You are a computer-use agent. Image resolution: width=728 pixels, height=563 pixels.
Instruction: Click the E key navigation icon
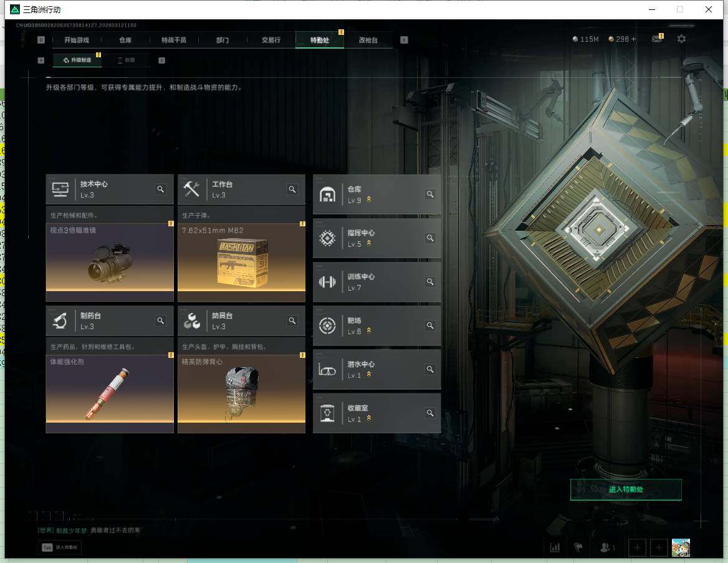coord(404,40)
